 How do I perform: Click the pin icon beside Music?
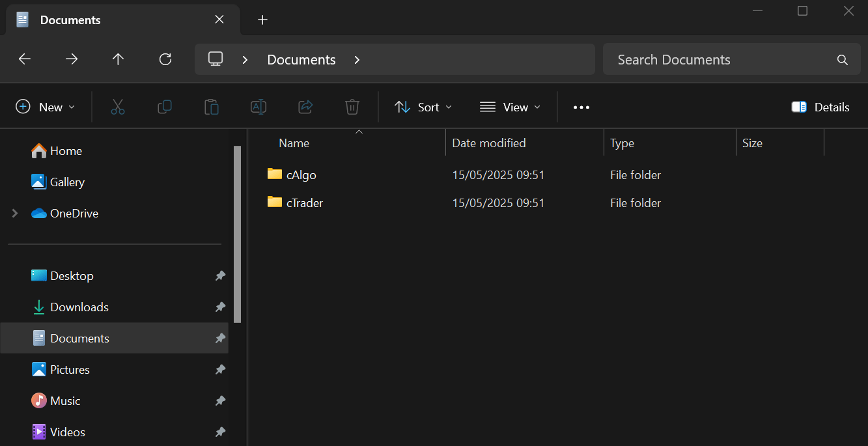[220, 401]
